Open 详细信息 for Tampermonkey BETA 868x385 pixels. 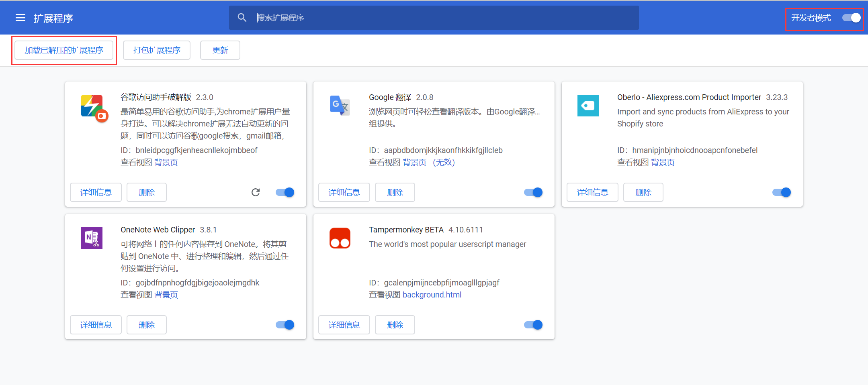pyautogui.click(x=344, y=325)
